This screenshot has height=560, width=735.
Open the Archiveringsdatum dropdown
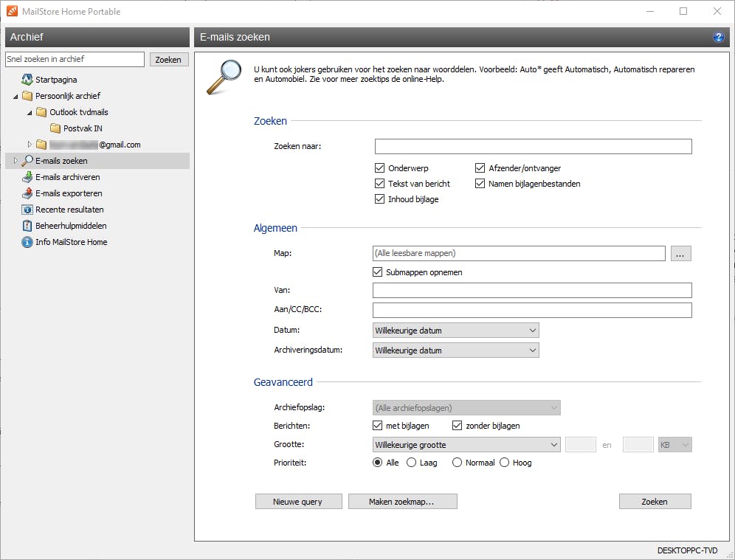point(455,350)
